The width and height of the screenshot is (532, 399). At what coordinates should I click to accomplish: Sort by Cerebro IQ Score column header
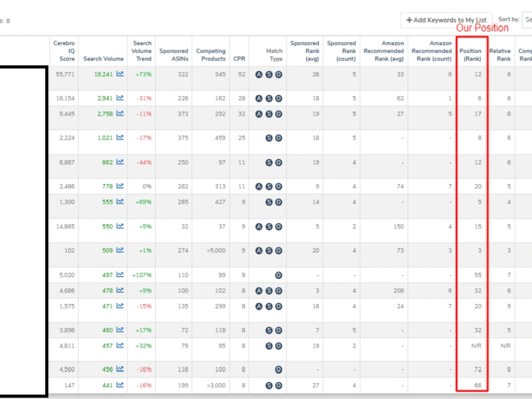click(x=64, y=51)
